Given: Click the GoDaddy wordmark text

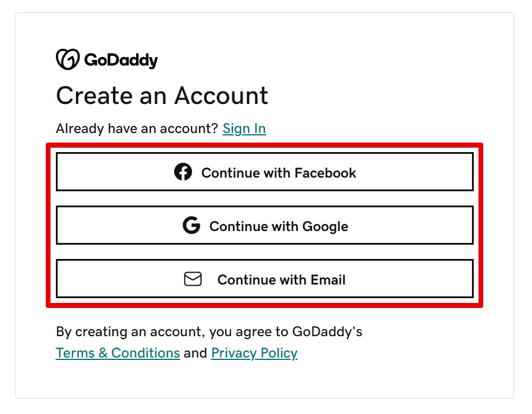Looking at the screenshot, I should pos(121,61).
